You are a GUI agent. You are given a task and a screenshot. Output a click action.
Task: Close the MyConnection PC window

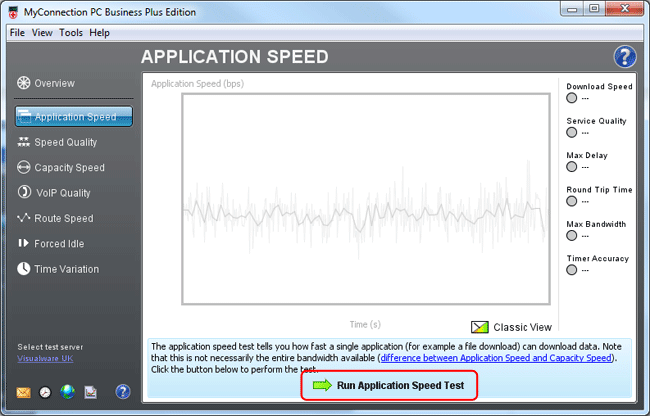click(x=625, y=9)
